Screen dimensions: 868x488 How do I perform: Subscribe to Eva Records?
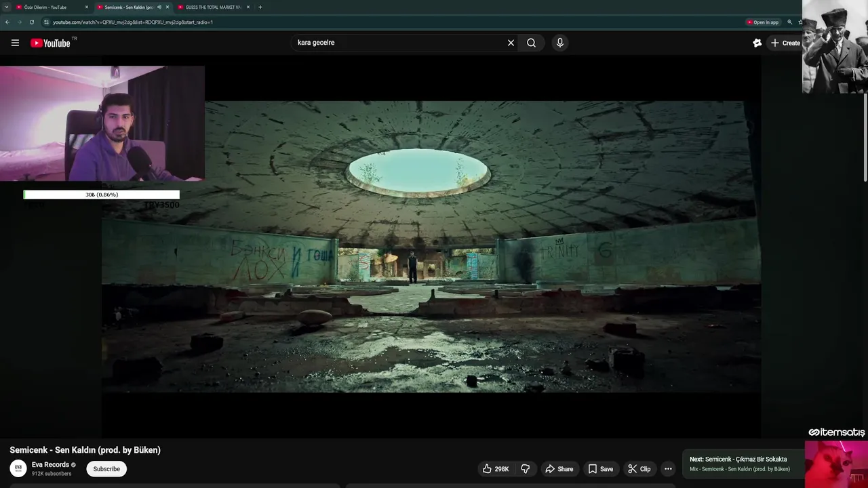click(106, 469)
